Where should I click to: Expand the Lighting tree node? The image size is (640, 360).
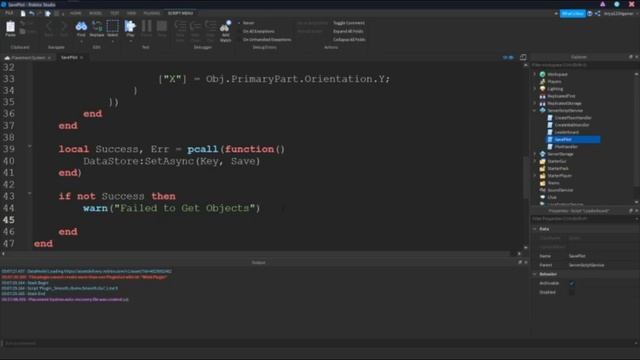535,89
